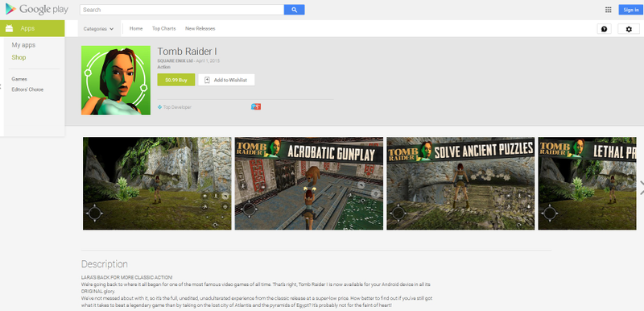Click the Google Play logo
The height and width of the screenshot is (311, 644).
click(36, 9)
